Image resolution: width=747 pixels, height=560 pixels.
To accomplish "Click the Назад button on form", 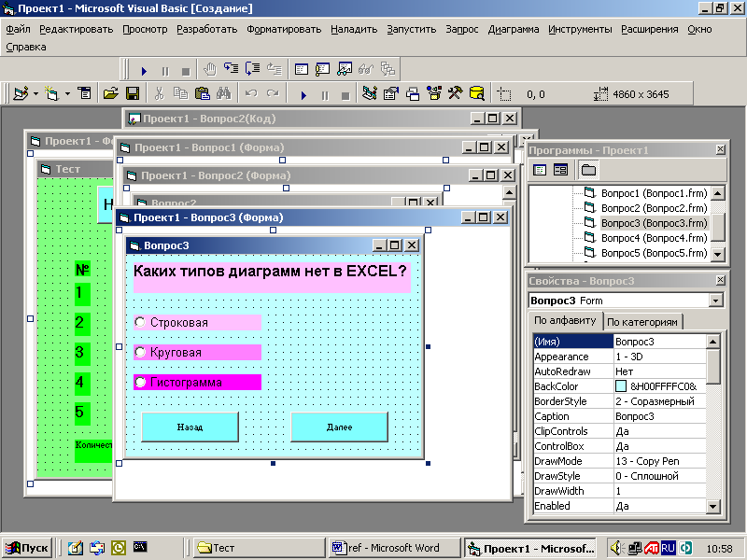I will (x=190, y=427).
